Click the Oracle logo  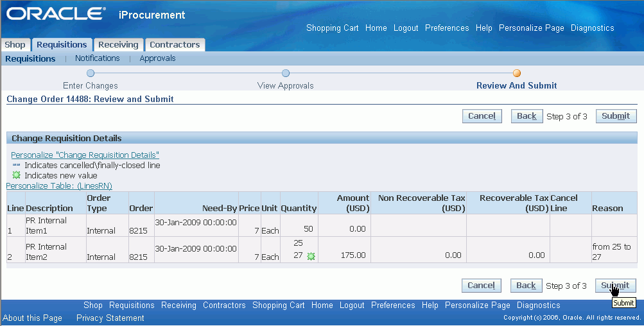[x=56, y=14]
